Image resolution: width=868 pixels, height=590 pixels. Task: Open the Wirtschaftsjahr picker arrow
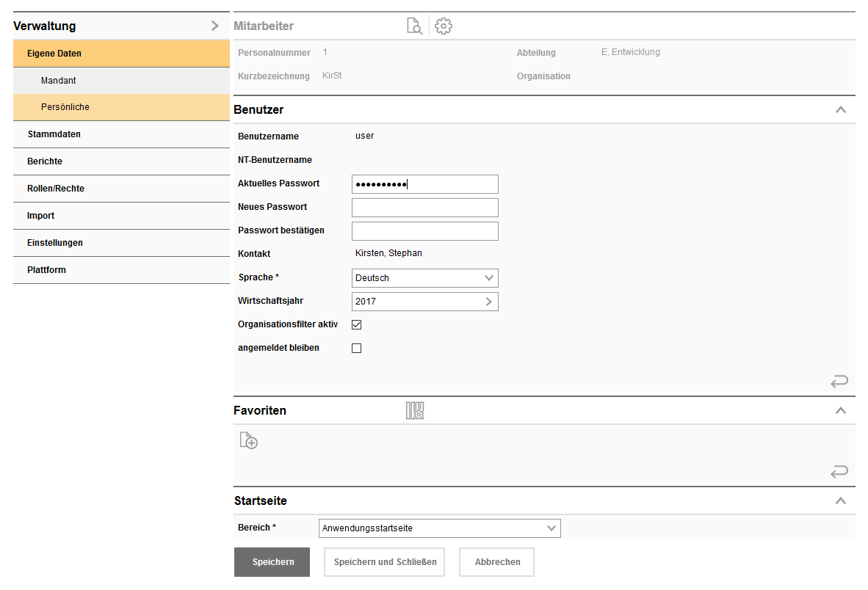[489, 302]
